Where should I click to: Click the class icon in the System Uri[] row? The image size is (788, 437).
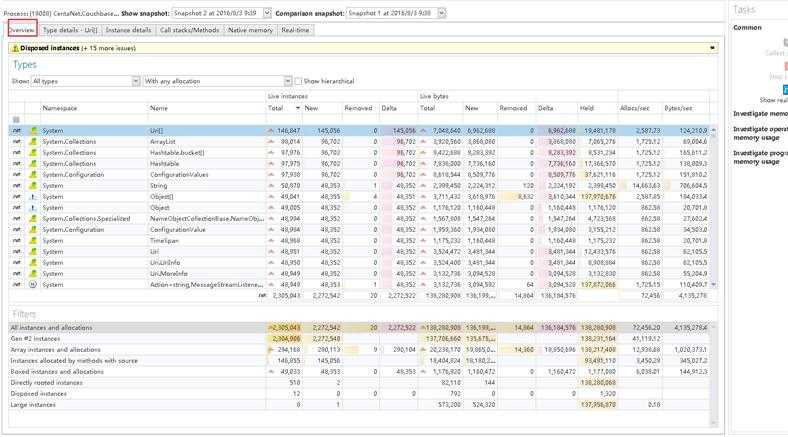point(33,130)
